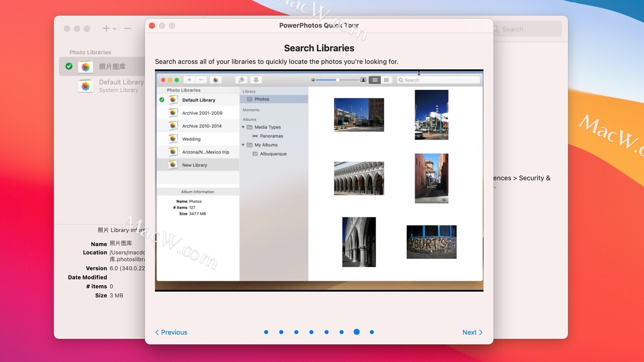Switch to list view in tour screenshot

[386, 80]
